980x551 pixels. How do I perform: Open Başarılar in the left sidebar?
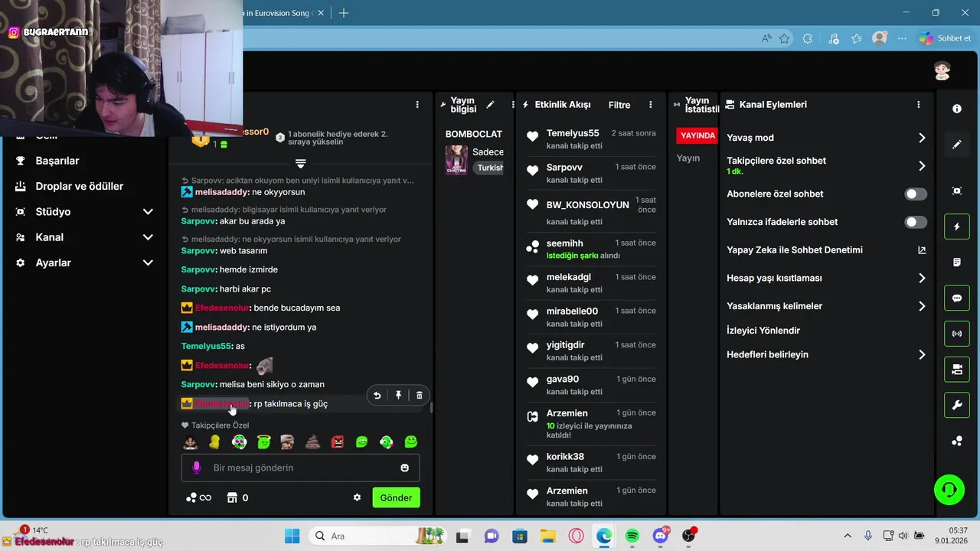point(57,161)
